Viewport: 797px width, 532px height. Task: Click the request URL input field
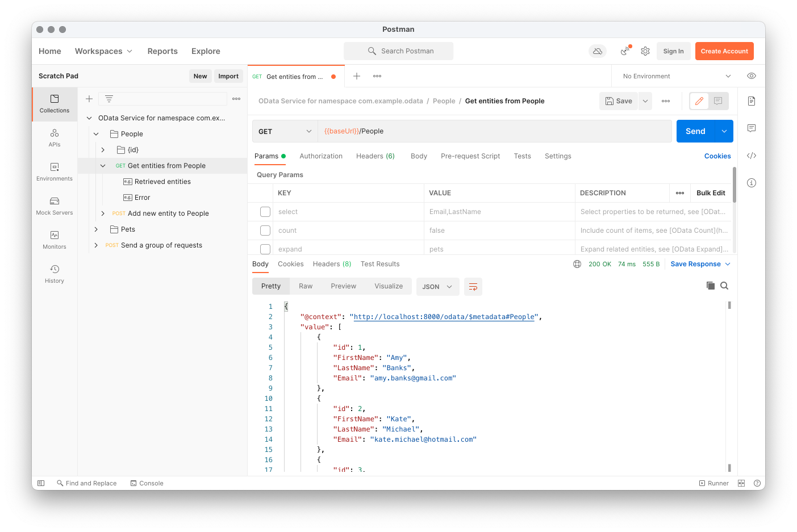point(494,131)
